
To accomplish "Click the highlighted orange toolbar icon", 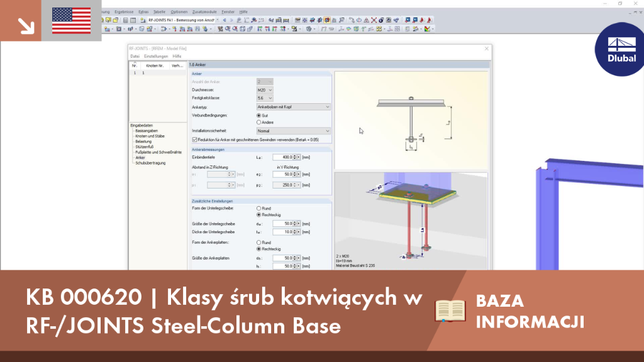I will (x=327, y=20).
